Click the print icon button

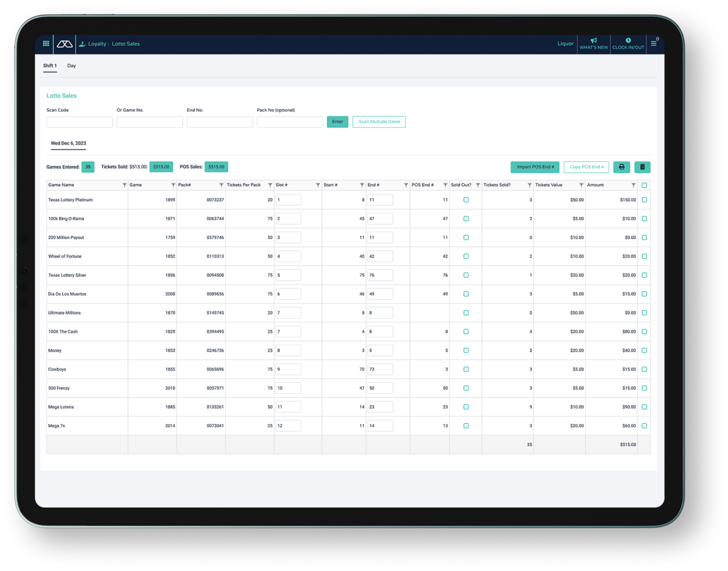click(621, 167)
